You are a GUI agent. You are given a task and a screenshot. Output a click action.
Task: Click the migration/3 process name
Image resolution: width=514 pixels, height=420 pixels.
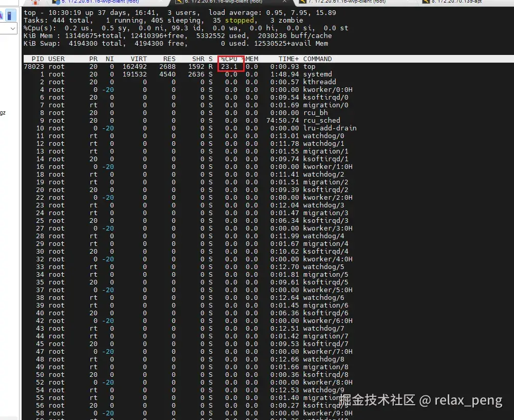[325, 213]
